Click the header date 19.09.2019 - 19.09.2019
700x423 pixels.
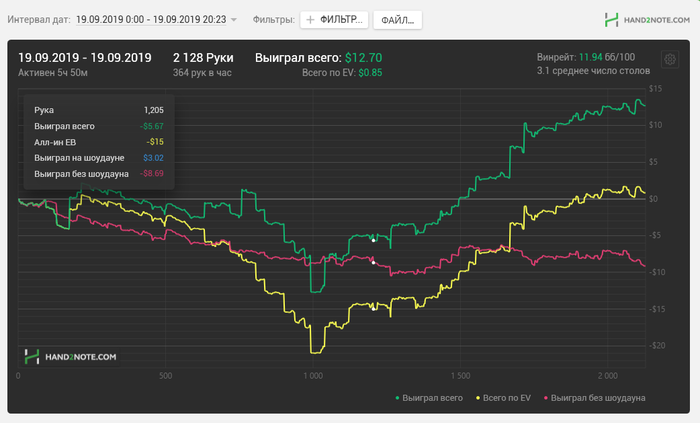tap(85, 58)
